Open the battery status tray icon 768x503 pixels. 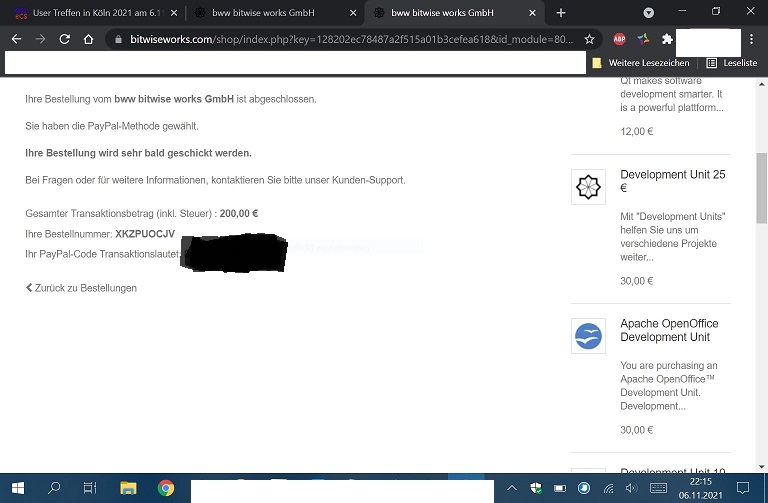point(560,488)
